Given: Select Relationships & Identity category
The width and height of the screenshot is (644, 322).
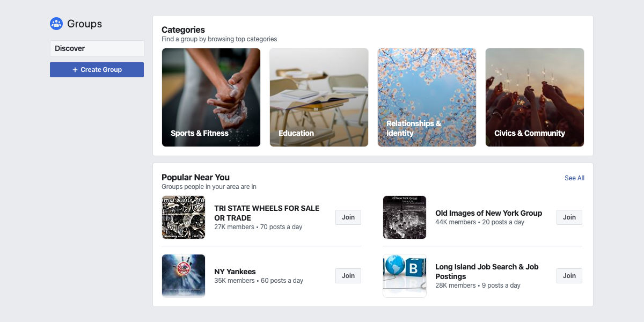Looking at the screenshot, I should click(427, 97).
